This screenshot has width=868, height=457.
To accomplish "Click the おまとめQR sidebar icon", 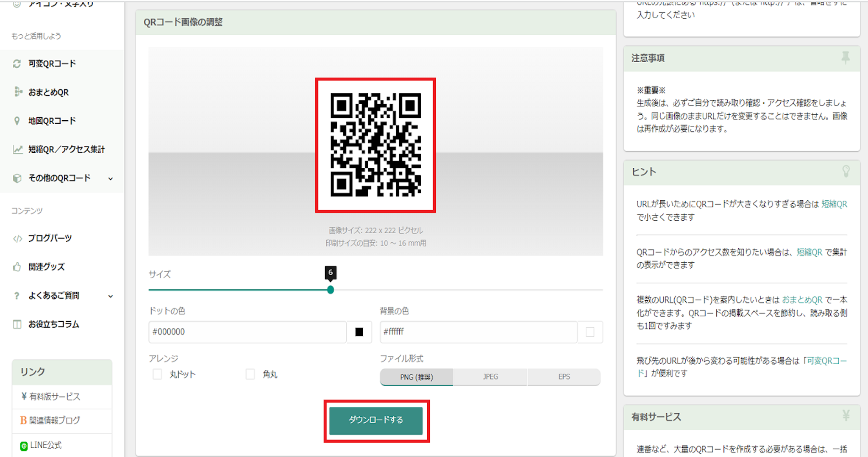I will click(x=17, y=92).
